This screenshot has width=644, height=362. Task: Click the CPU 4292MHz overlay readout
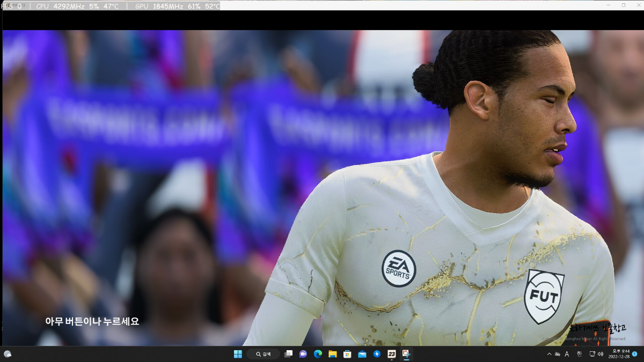(77, 6)
